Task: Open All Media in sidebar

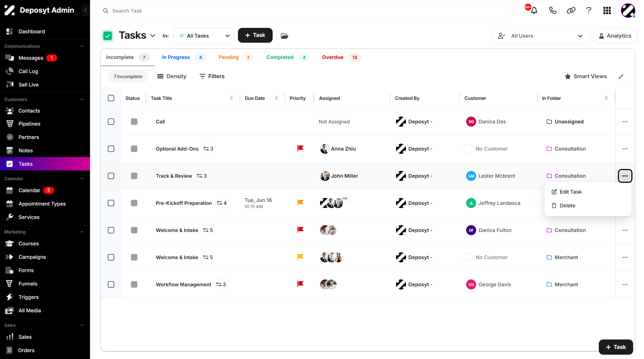Action: coord(30,311)
